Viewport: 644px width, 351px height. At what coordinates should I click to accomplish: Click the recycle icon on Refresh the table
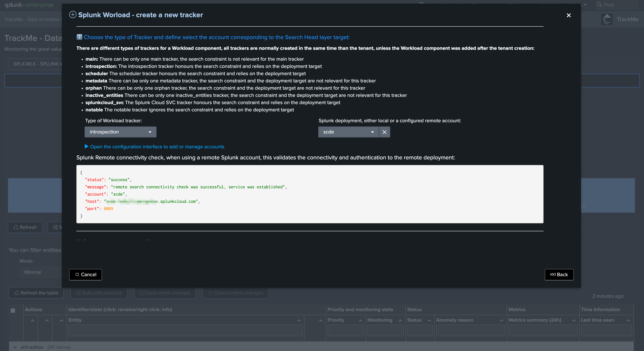pos(16,293)
